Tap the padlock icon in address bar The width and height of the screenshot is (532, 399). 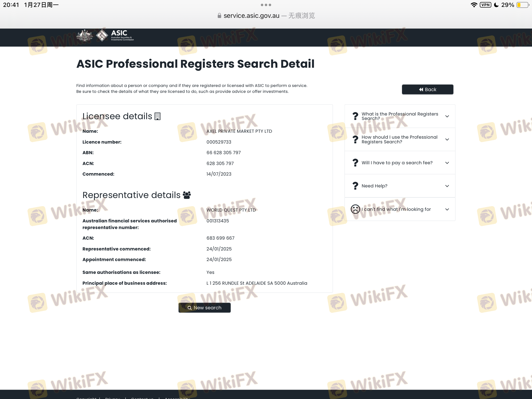tap(219, 16)
